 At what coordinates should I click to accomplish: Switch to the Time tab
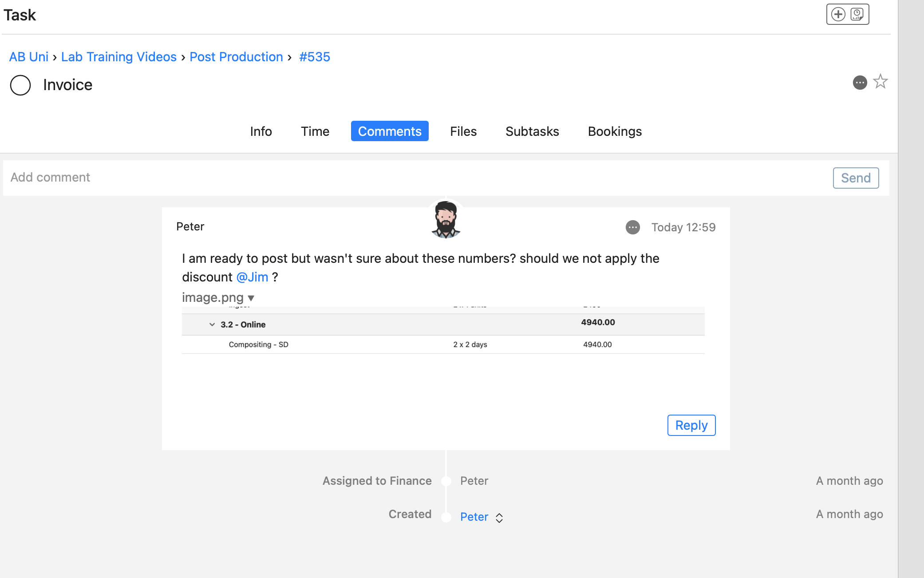point(315,131)
